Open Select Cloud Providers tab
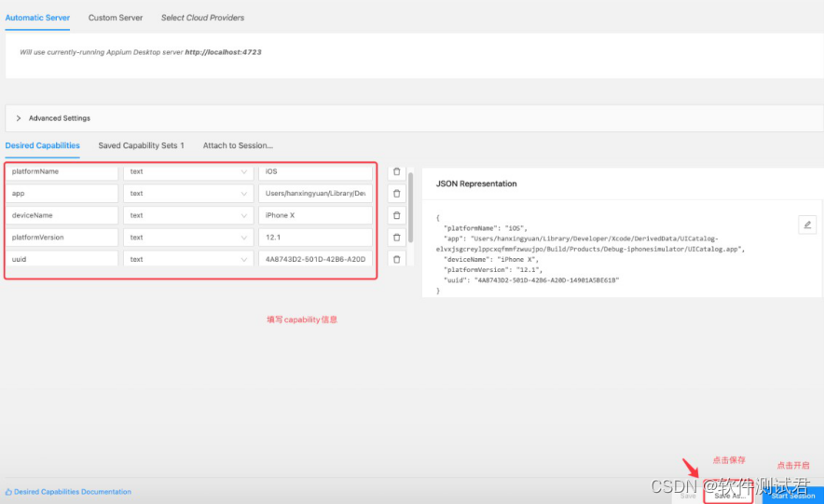The image size is (825, 504). point(202,18)
